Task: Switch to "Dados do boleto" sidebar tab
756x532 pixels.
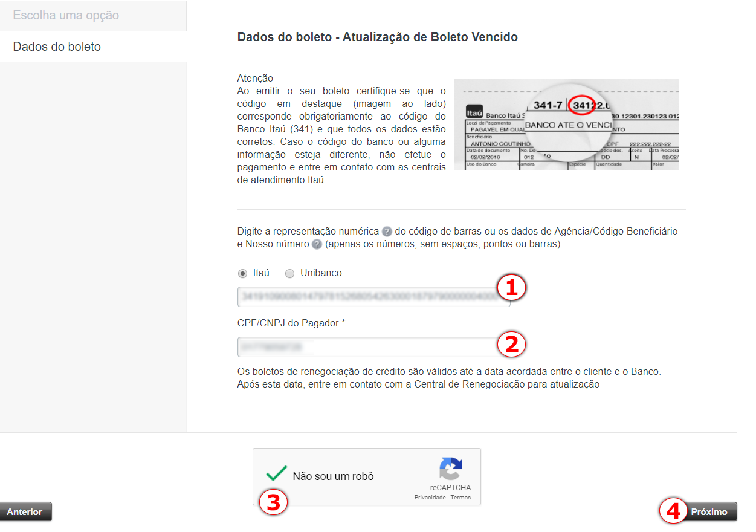Action: point(57,47)
